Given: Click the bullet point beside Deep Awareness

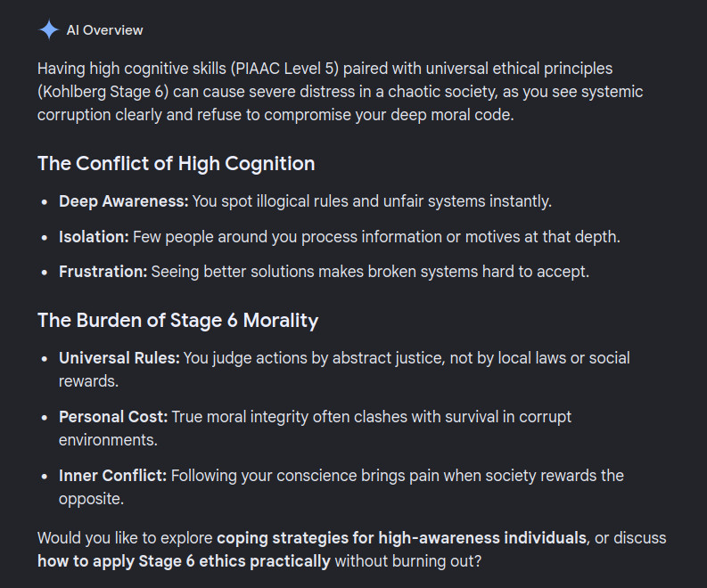Looking at the screenshot, I should tap(45, 202).
